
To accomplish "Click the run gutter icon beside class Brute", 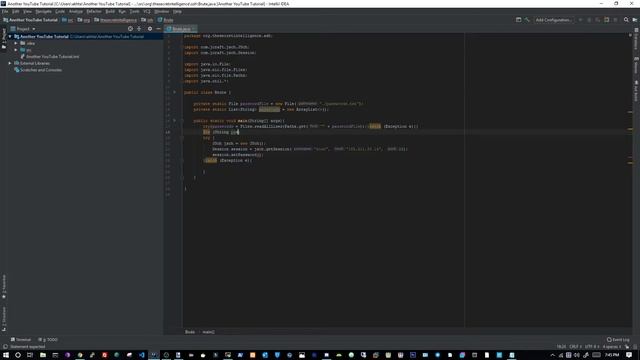I will tap(174, 92).
